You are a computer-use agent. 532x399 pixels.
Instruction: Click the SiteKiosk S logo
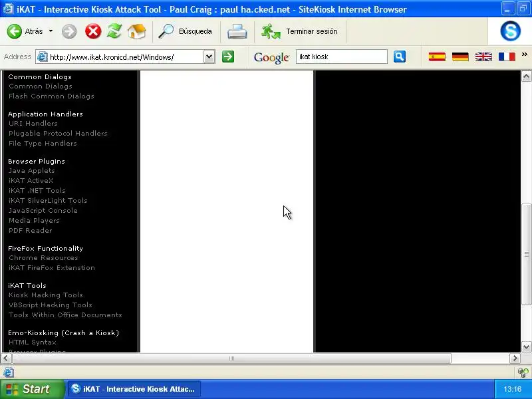pyautogui.click(x=510, y=31)
